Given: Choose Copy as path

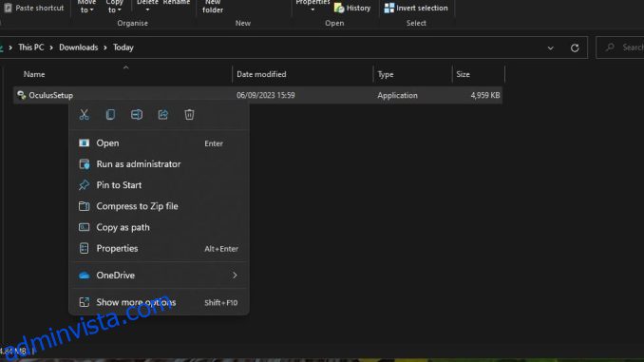Looking at the screenshot, I should pyautogui.click(x=159, y=227).
